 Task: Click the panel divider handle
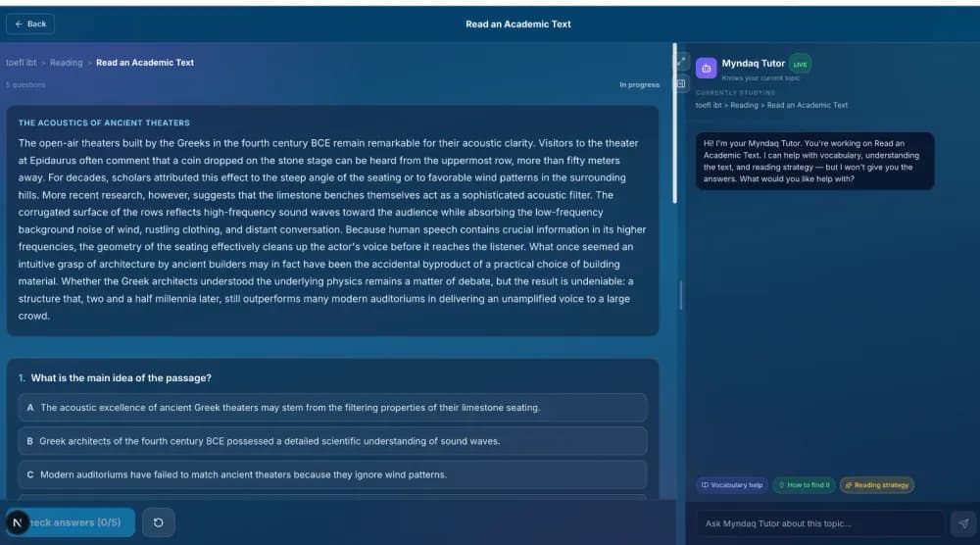tap(681, 295)
